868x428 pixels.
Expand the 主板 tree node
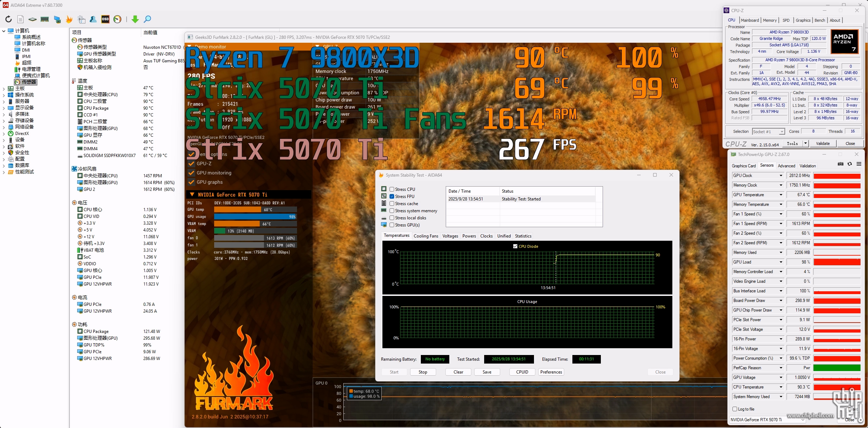click(4, 88)
